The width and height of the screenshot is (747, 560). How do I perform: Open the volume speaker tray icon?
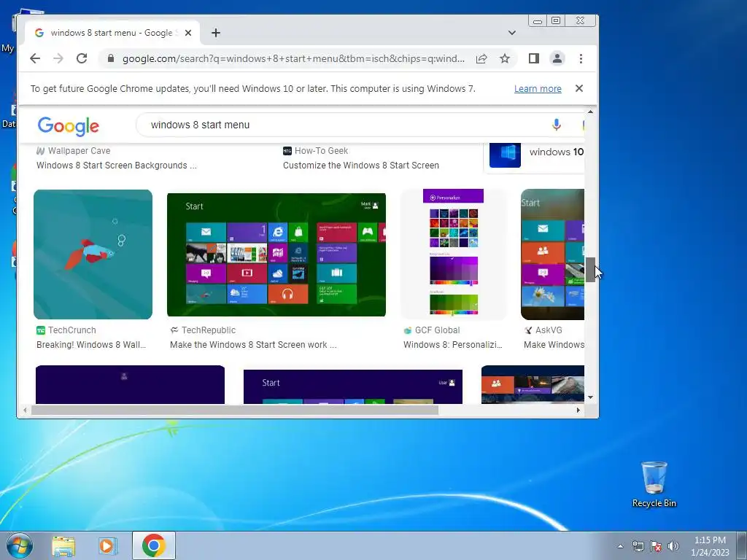[x=673, y=546]
